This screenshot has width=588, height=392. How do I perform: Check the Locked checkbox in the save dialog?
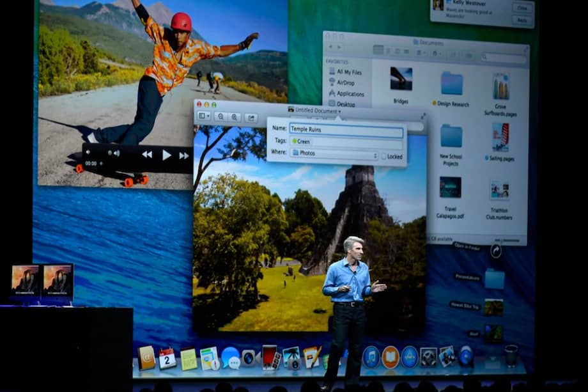383,155
